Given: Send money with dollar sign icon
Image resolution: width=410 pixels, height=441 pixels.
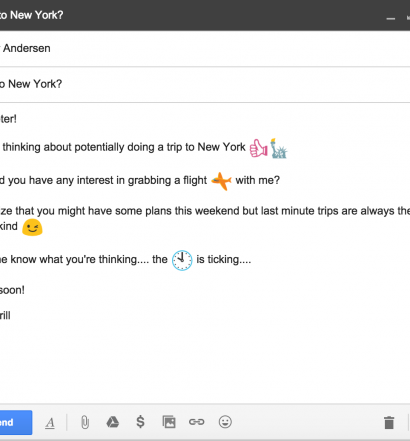Looking at the screenshot, I should 141,422.
